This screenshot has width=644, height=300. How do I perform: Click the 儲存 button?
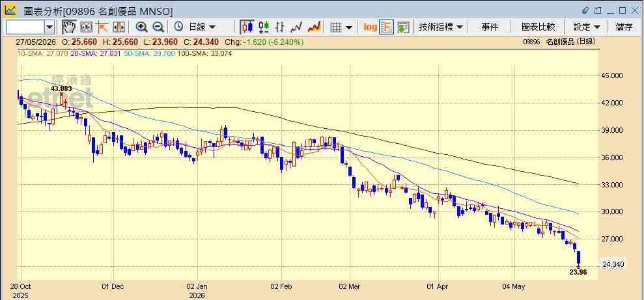tap(624, 27)
